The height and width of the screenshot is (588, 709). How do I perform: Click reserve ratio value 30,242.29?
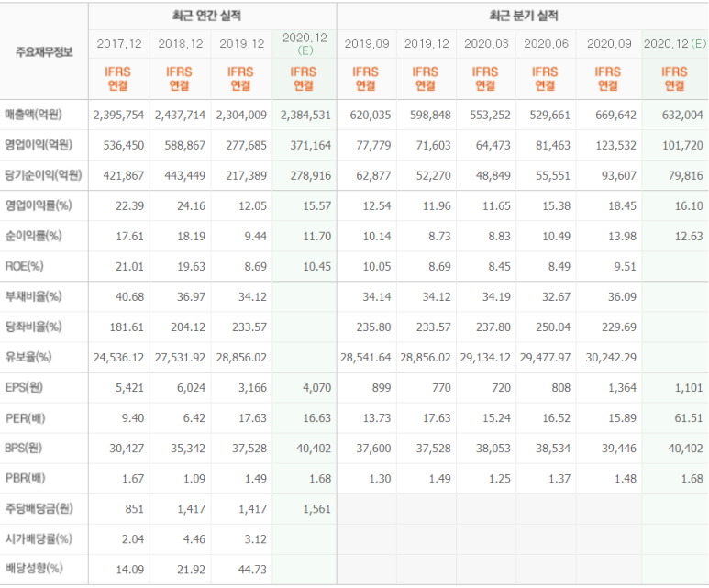click(x=611, y=358)
